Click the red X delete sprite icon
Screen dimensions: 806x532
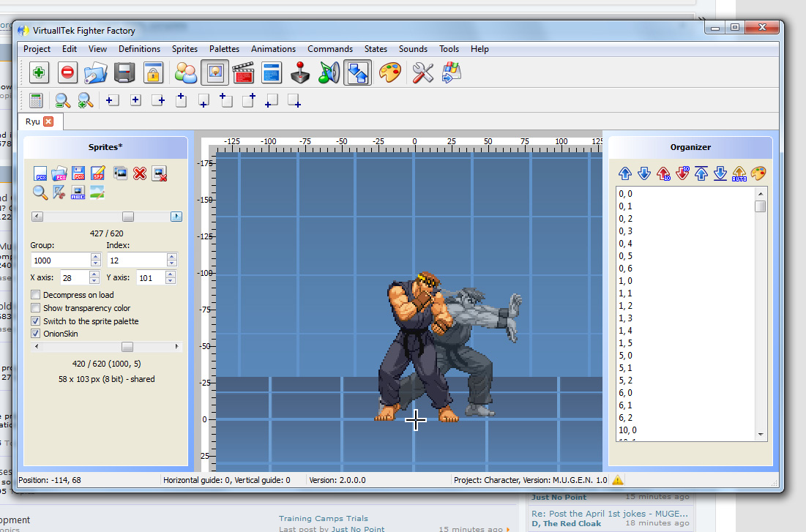pos(139,173)
